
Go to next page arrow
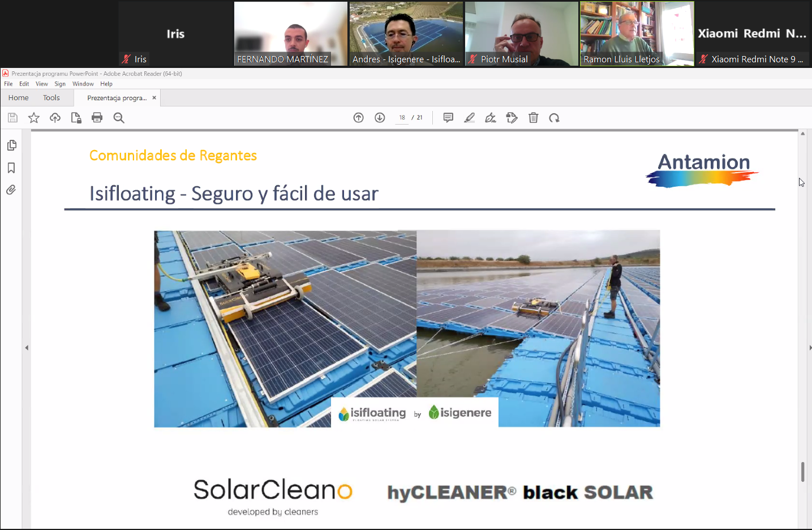[380, 118]
